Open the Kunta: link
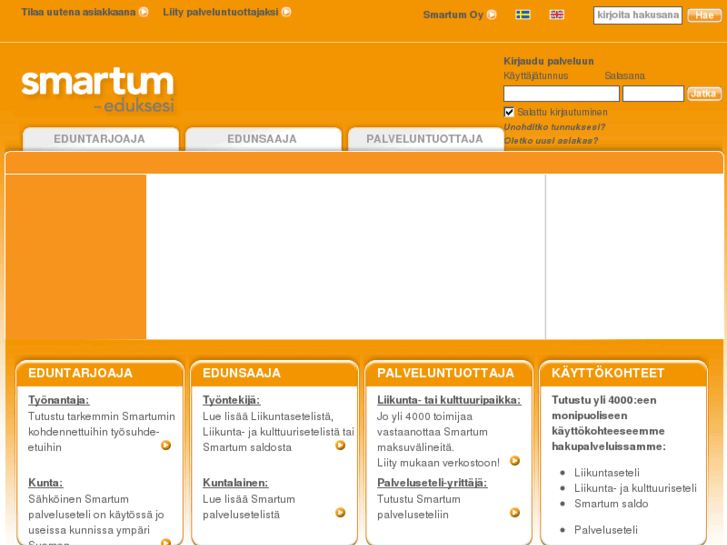The width and height of the screenshot is (727, 545). click(x=45, y=483)
